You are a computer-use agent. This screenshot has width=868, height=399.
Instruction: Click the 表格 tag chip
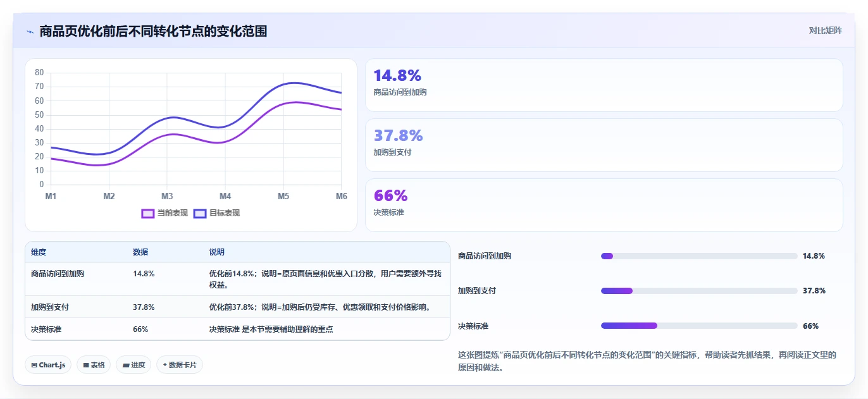[94, 365]
